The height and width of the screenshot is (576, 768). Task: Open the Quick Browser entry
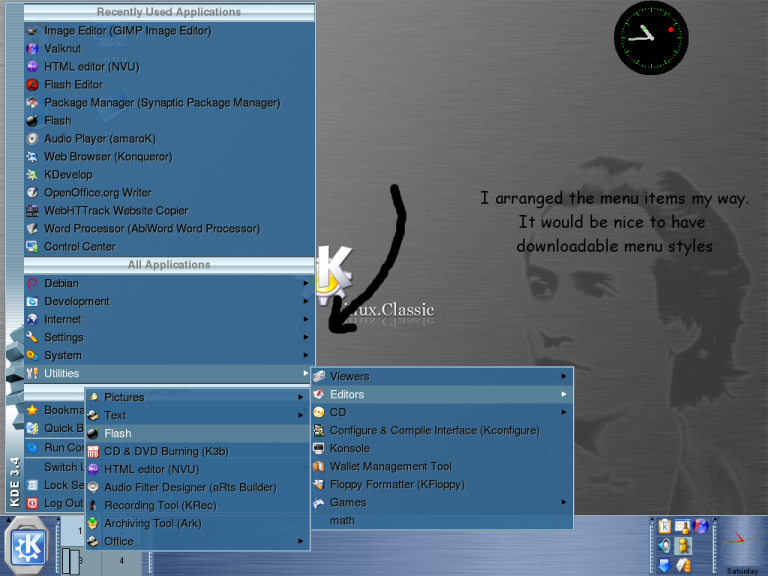click(x=55, y=428)
